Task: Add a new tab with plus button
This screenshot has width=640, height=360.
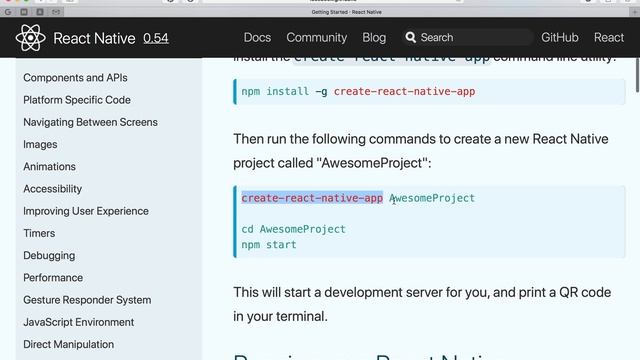Action: [635, 12]
